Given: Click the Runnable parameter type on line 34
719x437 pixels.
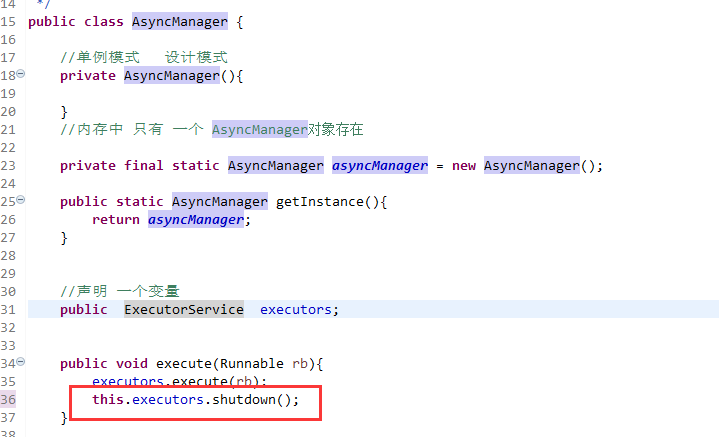Looking at the screenshot, I should click(252, 364).
